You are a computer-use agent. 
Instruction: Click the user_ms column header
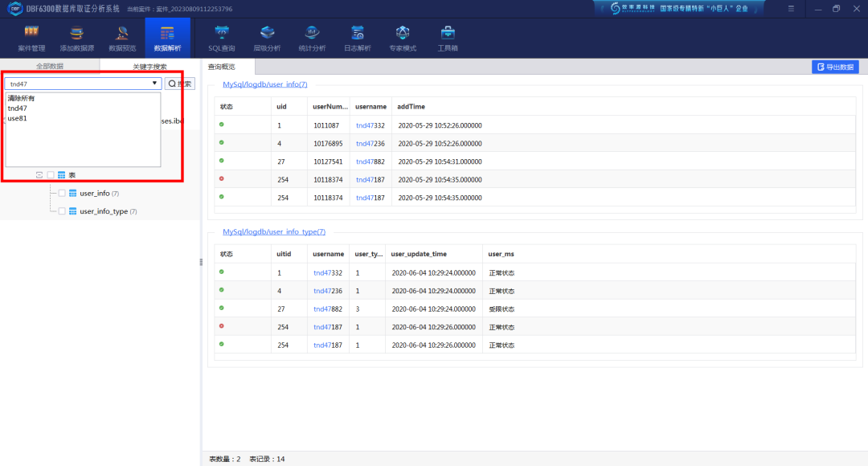501,254
